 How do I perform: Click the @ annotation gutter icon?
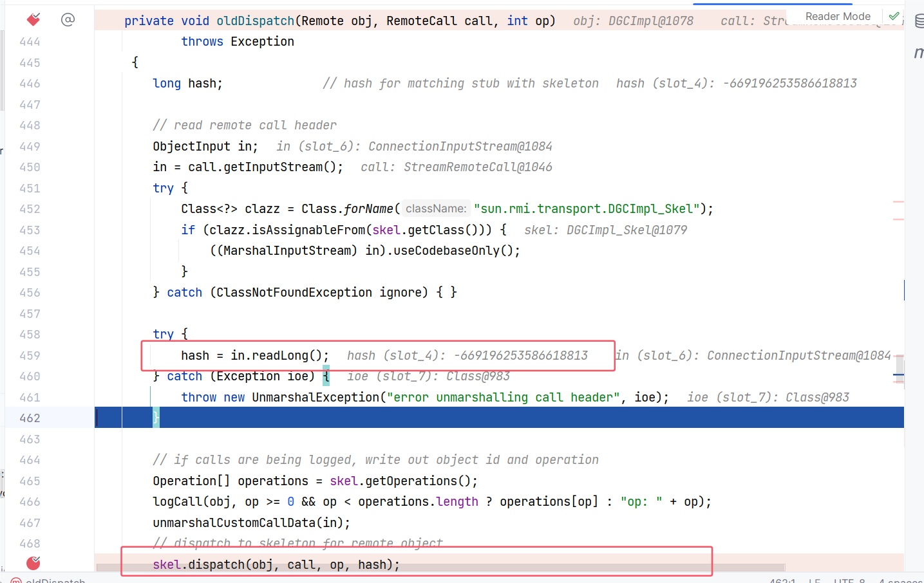(68, 20)
